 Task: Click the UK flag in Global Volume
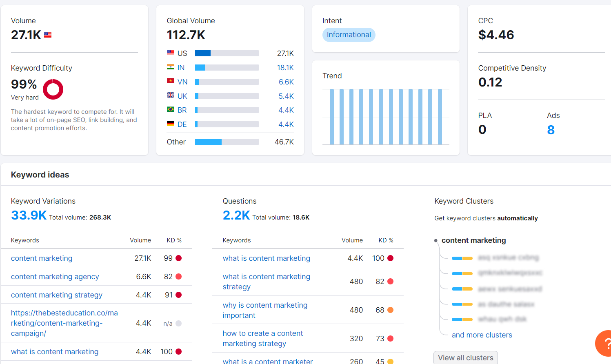click(x=171, y=95)
